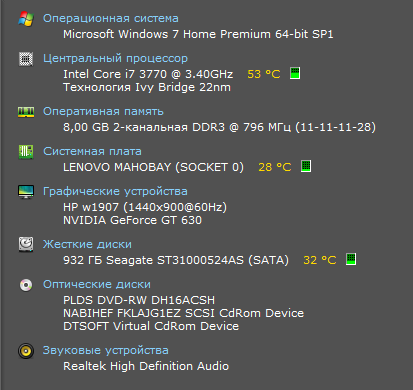Open the Графические устройства section link
The width and height of the screenshot is (413, 390).
pyautogui.click(x=115, y=191)
